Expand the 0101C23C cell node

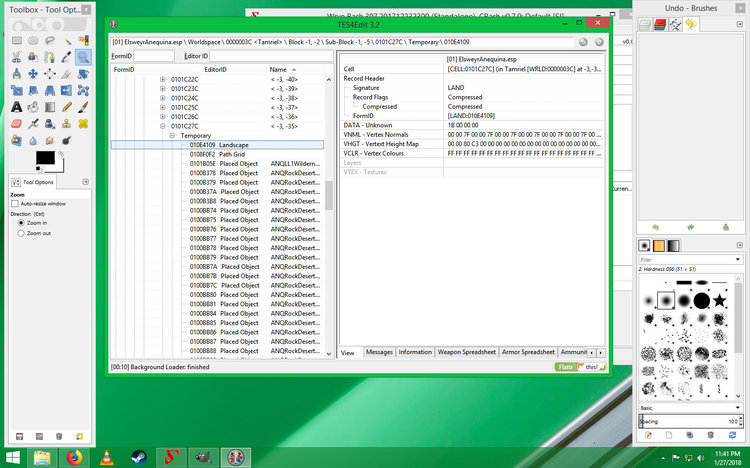pyautogui.click(x=163, y=89)
